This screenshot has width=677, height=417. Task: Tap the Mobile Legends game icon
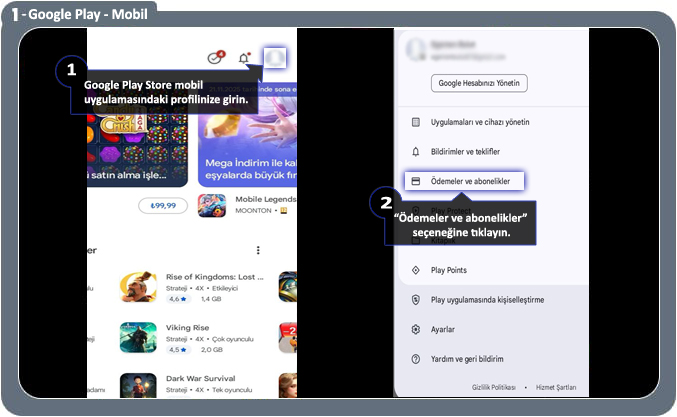pyautogui.click(x=211, y=206)
